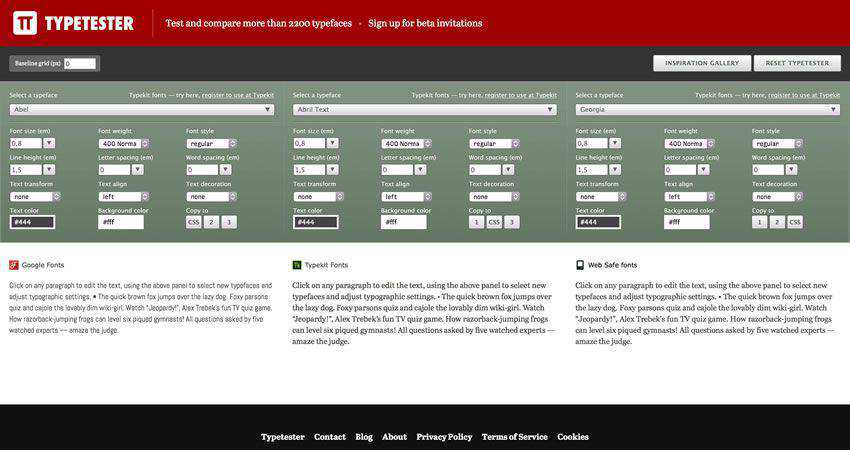Click the Background color field in Georgia panel
Viewport: 850px width, 450px height.
click(x=687, y=222)
